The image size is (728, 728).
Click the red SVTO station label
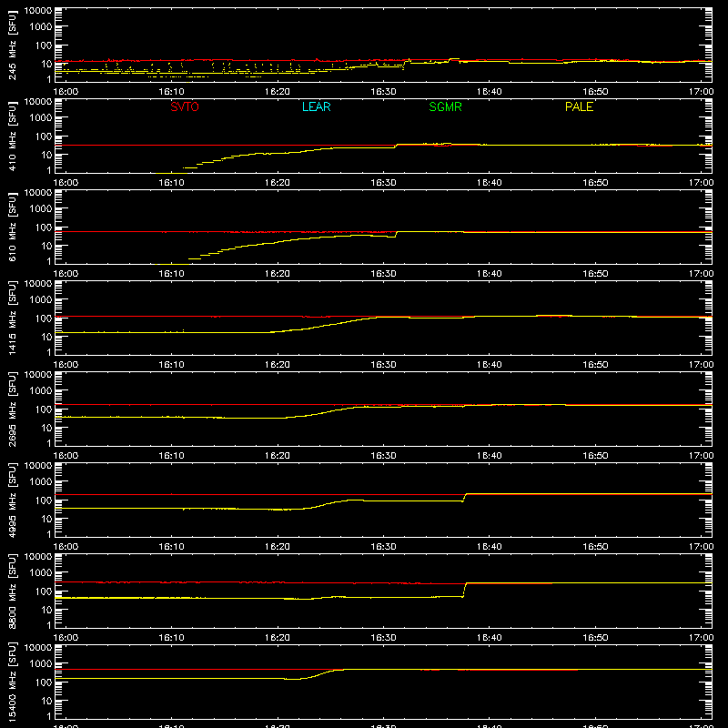(185, 106)
